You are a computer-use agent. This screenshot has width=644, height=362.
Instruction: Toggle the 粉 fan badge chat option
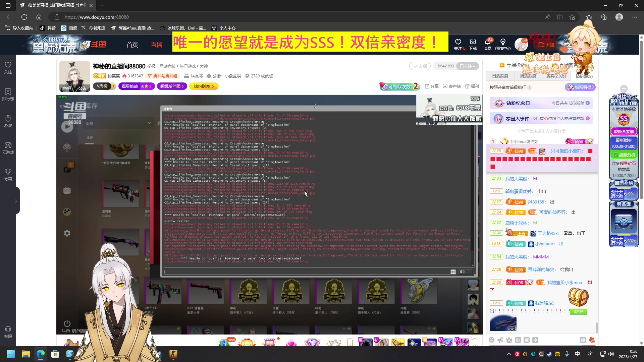click(x=518, y=340)
